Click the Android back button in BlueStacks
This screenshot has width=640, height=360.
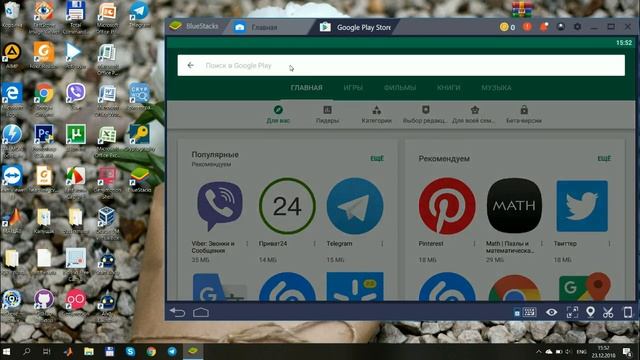click(178, 313)
